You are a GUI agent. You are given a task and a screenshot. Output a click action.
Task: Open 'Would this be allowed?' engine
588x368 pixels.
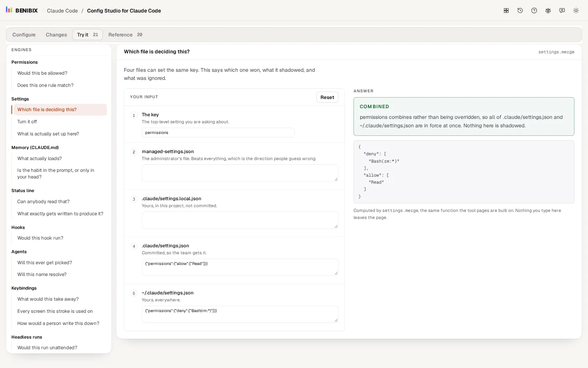60,73
